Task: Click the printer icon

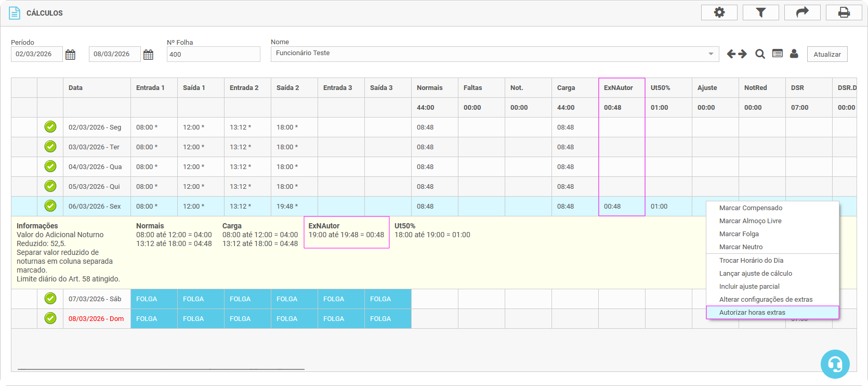Action: click(844, 12)
